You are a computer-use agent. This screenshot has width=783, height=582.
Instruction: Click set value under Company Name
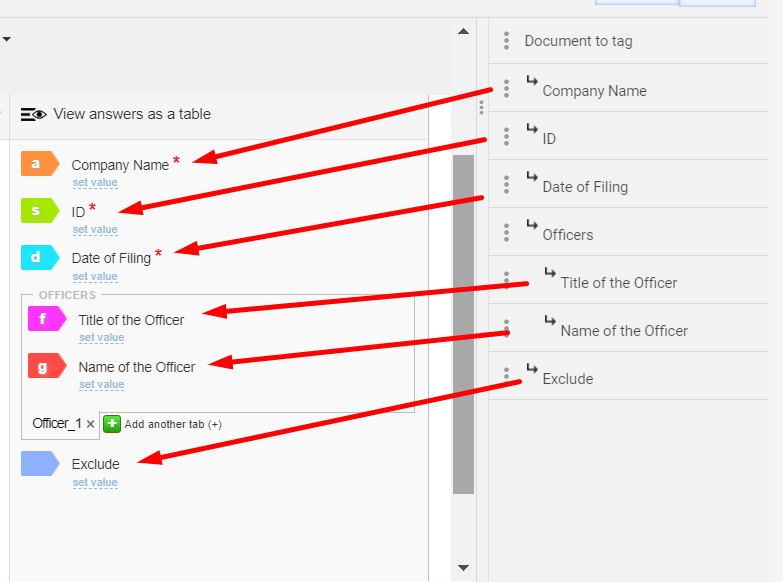click(x=95, y=182)
